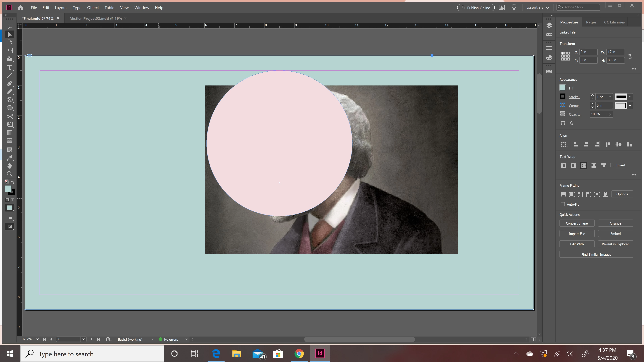Click the Find Similar Images button
Screen dimensions: 644x362
(x=596, y=254)
